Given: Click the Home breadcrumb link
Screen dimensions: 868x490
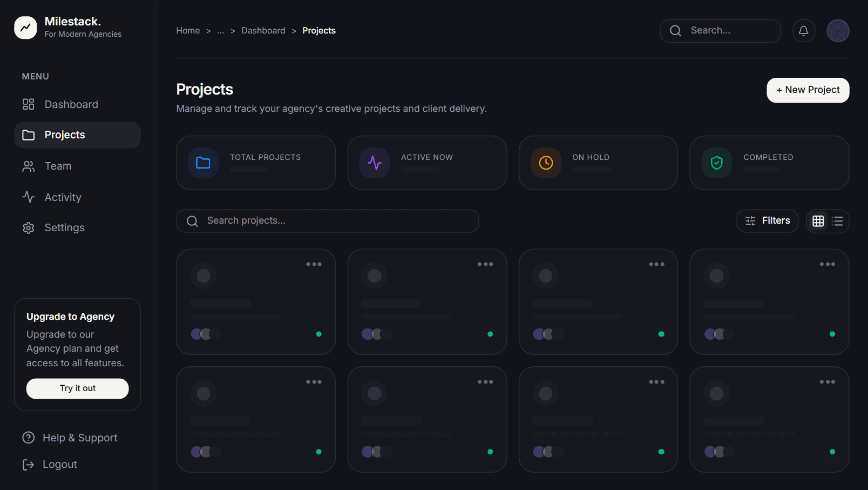Looking at the screenshot, I should point(188,31).
